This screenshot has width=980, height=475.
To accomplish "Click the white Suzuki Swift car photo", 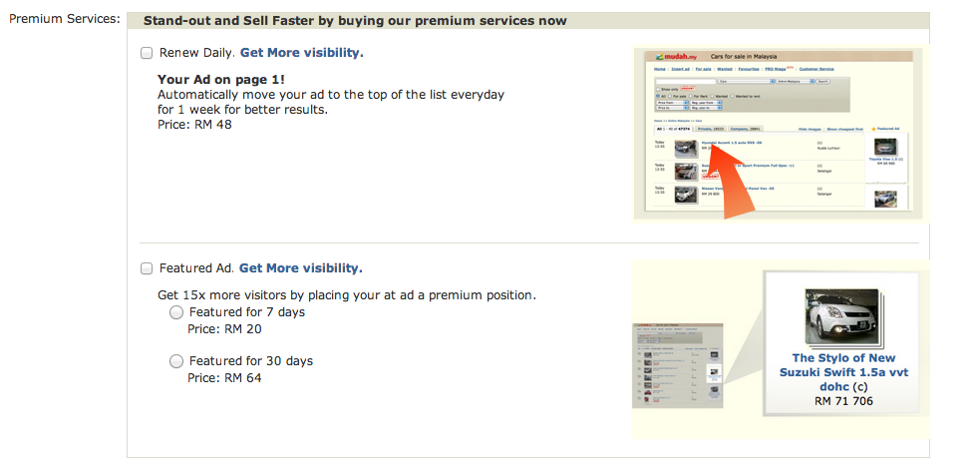I will (x=842, y=317).
